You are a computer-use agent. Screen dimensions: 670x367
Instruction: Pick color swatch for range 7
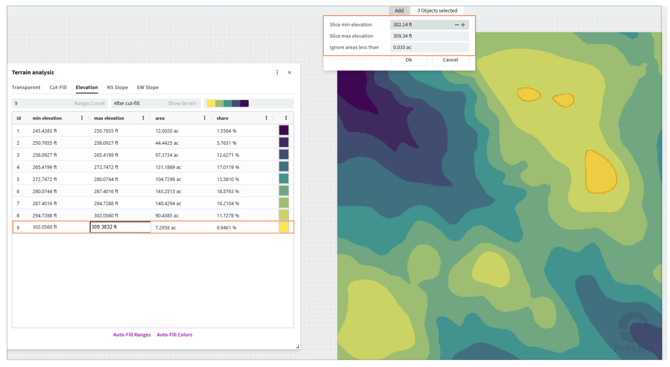coord(284,203)
